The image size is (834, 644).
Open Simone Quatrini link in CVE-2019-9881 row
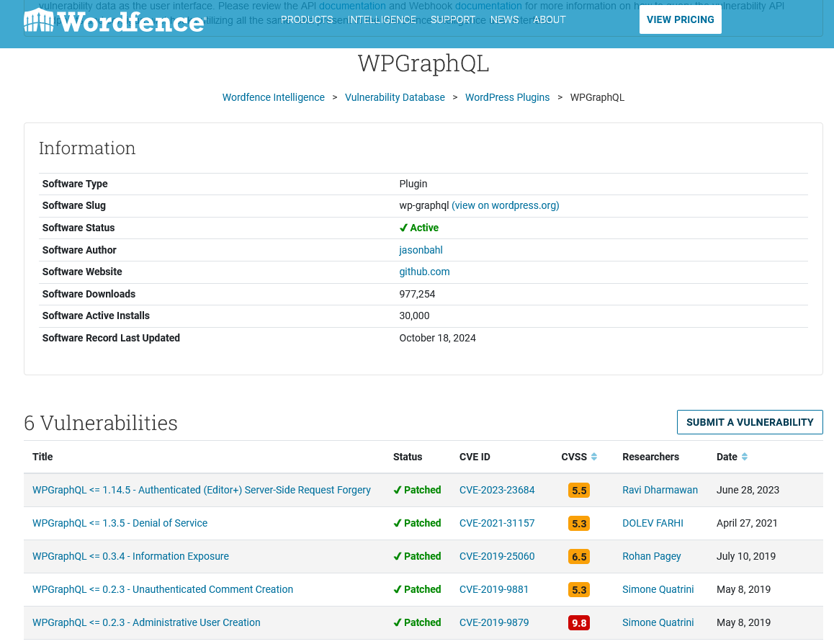658,589
